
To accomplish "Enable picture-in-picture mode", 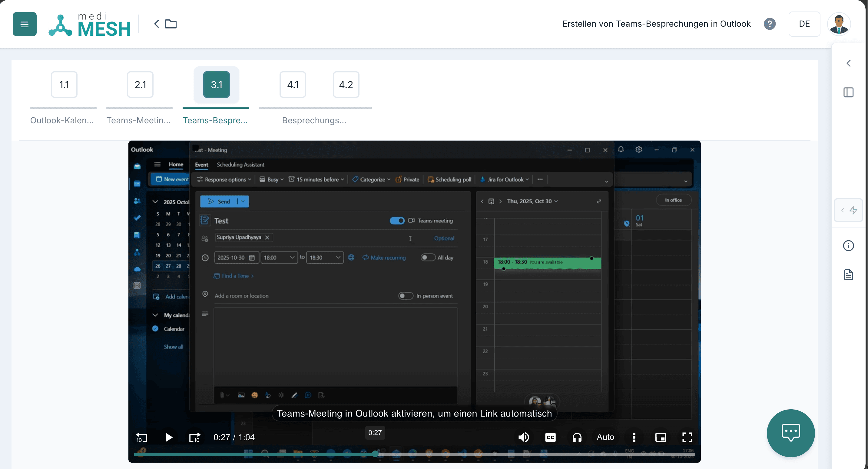I will pyautogui.click(x=661, y=437).
